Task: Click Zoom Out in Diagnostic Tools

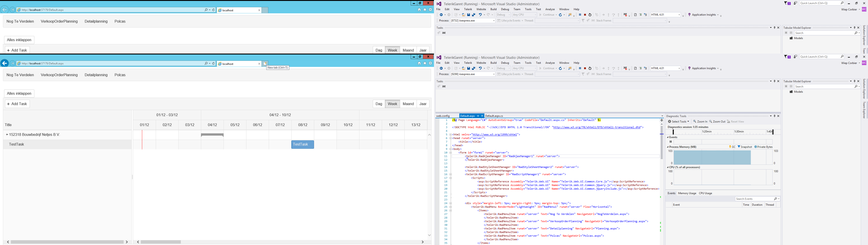Action: 717,122
